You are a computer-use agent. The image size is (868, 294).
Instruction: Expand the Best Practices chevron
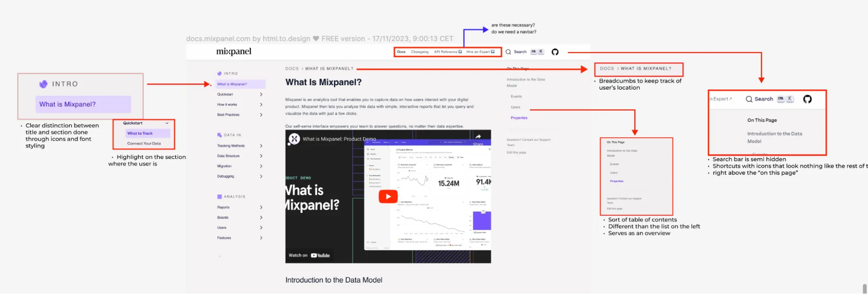tap(261, 115)
